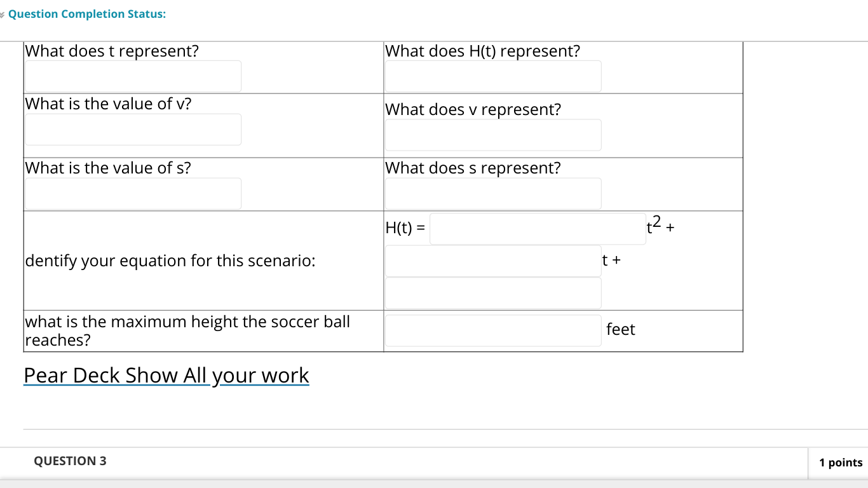The width and height of the screenshot is (868, 488).
Task: Select the maximum height answer field in feet
Action: 493,330
